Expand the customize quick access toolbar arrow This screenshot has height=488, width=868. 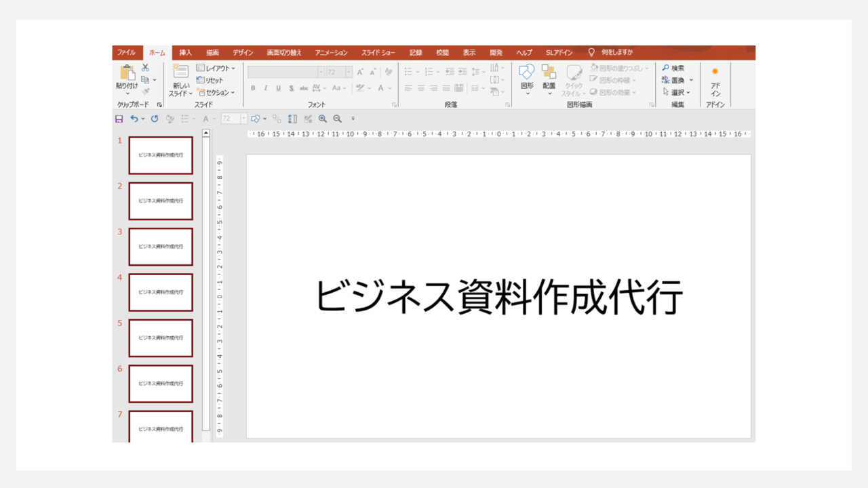(353, 119)
